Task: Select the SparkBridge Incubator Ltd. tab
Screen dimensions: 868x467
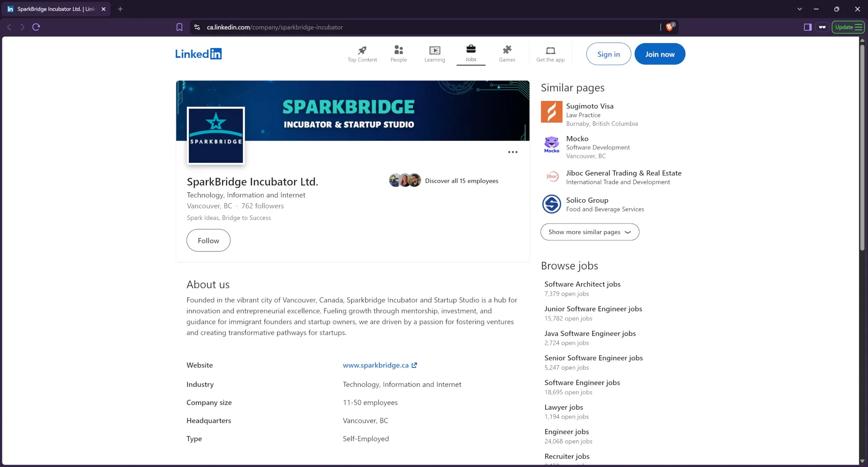Action: tap(57, 9)
